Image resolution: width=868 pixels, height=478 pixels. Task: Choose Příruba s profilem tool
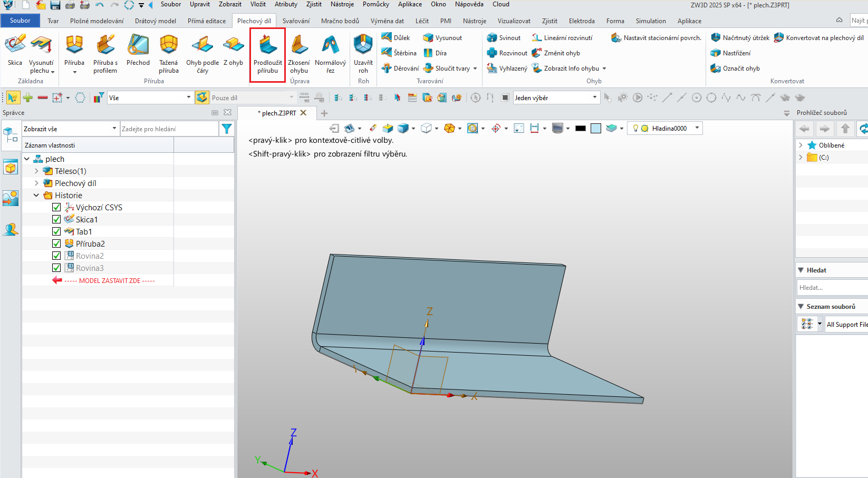point(105,53)
